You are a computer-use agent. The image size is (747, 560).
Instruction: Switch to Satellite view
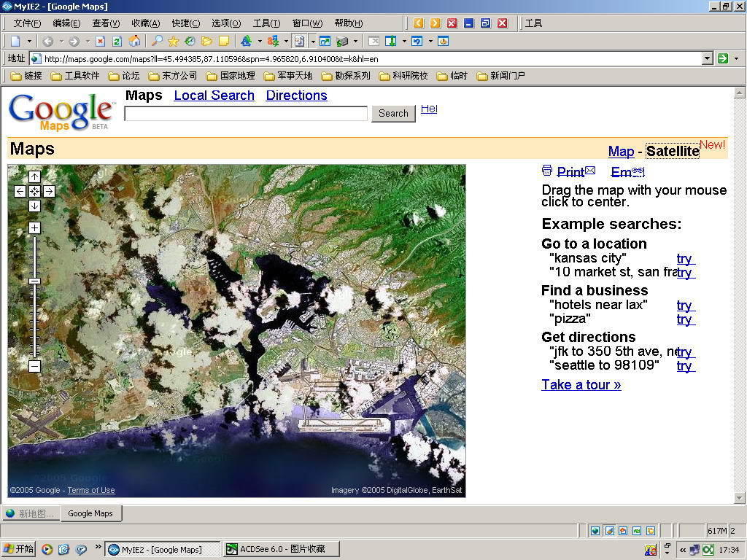pyautogui.click(x=672, y=151)
